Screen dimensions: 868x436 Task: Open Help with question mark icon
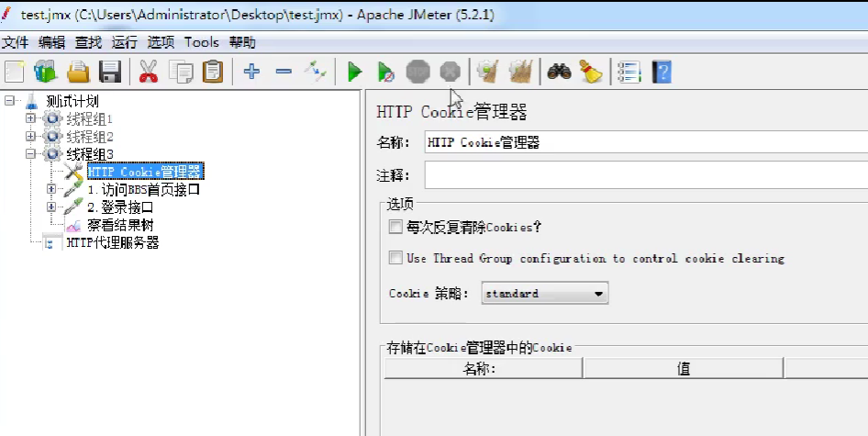[x=662, y=72]
